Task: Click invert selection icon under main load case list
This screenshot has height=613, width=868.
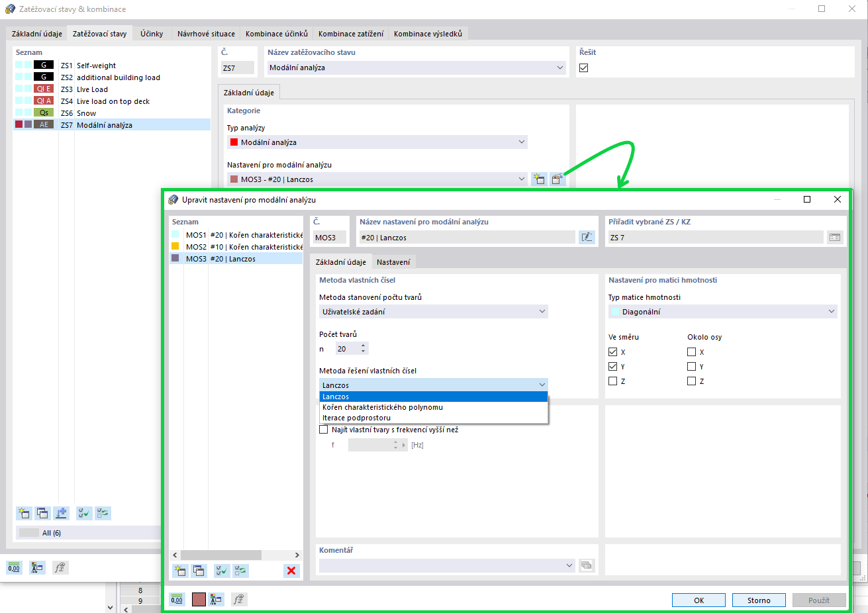Action: tap(103, 513)
